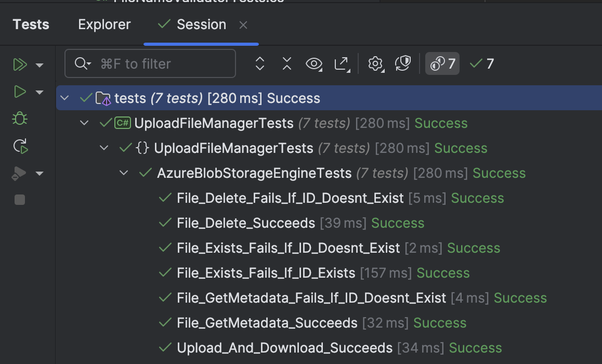
Task: Click the Repeat Tests Until Failure icon
Action: [20, 146]
